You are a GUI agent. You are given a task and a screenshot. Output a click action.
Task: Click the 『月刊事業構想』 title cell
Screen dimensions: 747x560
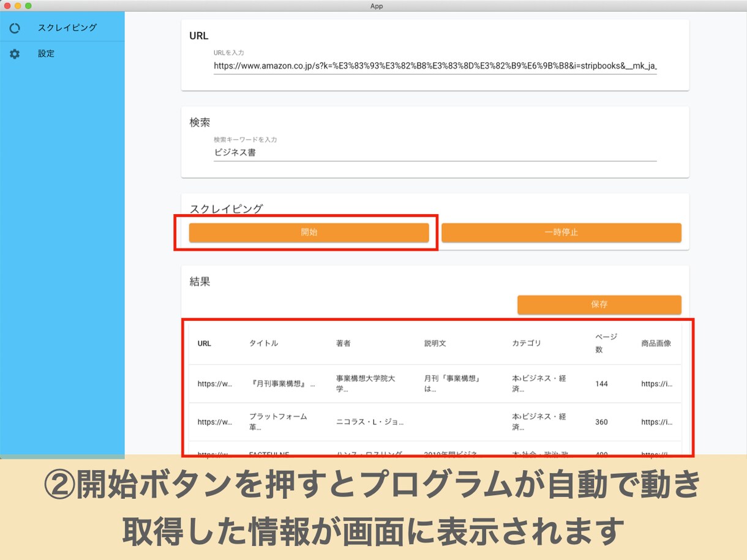coord(283,384)
